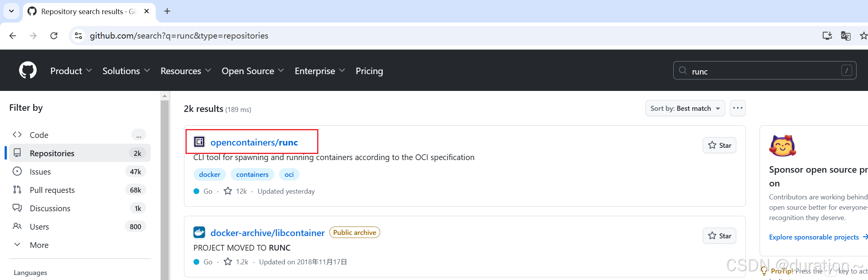The height and width of the screenshot is (280, 868).
Task: Click the docker topic tag
Action: [210, 174]
